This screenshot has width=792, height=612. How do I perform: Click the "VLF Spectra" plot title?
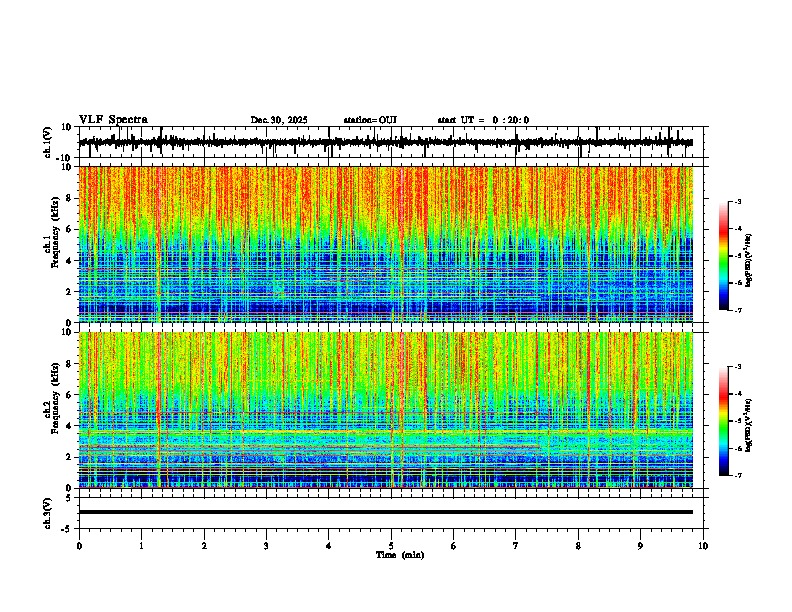(x=113, y=120)
